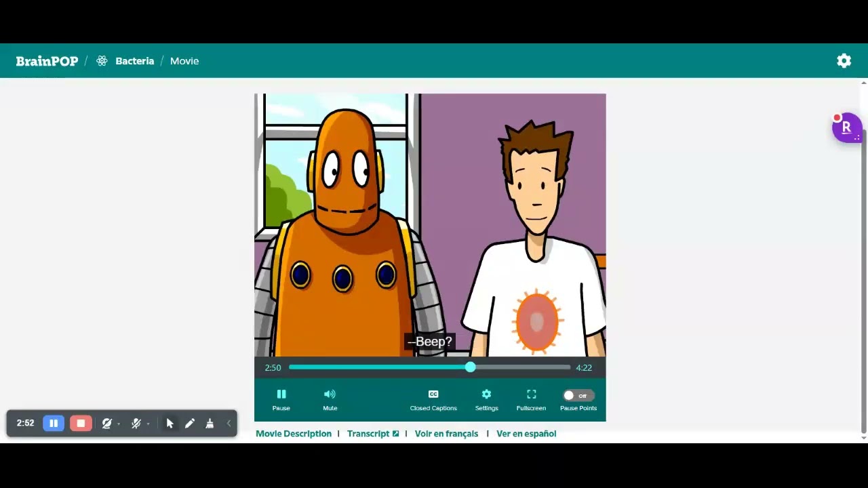Open the Transcript link

coord(373,434)
